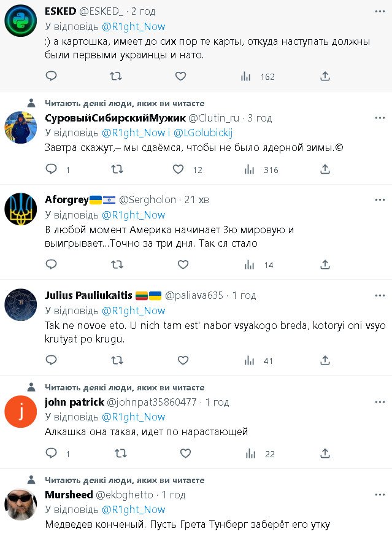
Task: Open more options for ESKED's tweet
Action: tap(380, 12)
